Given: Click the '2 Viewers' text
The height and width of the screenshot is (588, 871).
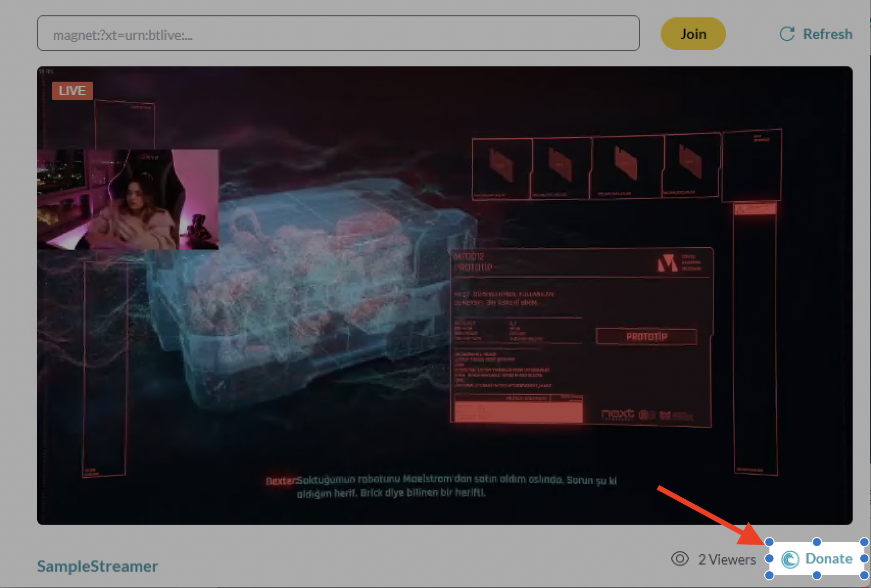Looking at the screenshot, I should (727, 559).
